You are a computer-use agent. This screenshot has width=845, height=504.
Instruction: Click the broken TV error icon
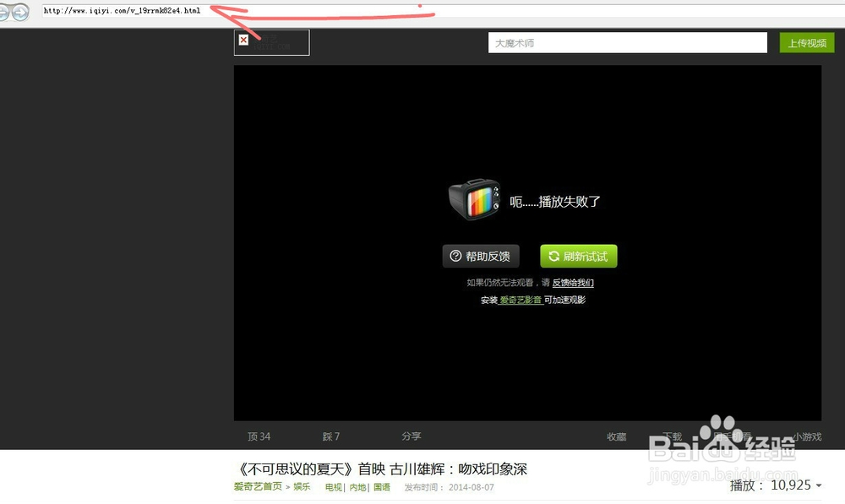pos(475,200)
